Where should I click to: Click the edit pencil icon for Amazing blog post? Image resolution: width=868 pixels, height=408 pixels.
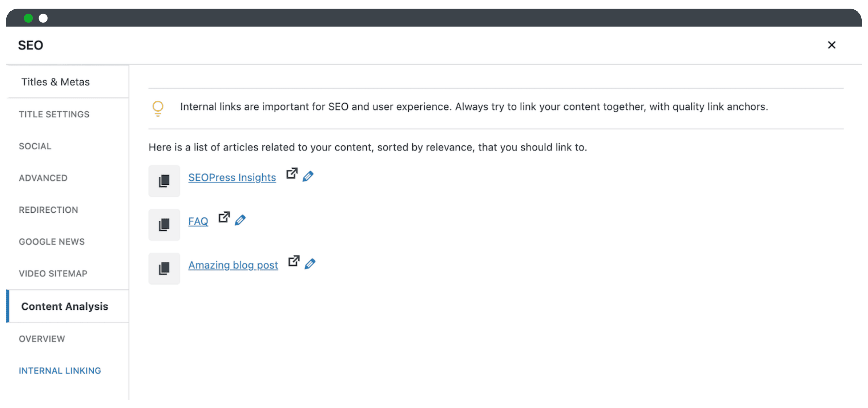(x=310, y=264)
